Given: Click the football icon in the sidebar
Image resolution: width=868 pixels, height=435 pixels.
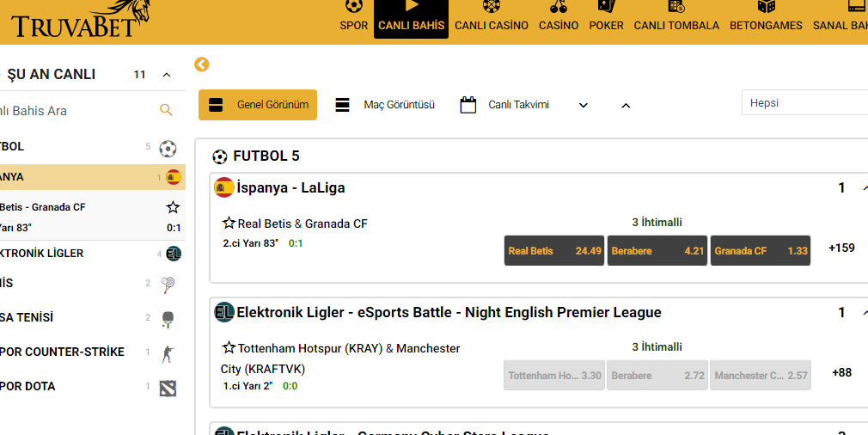Looking at the screenshot, I should click(x=168, y=149).
